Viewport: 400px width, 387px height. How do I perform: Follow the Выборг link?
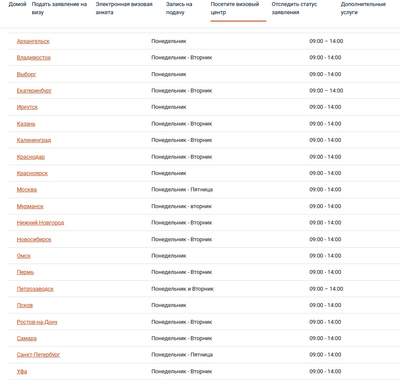[26, 74]
